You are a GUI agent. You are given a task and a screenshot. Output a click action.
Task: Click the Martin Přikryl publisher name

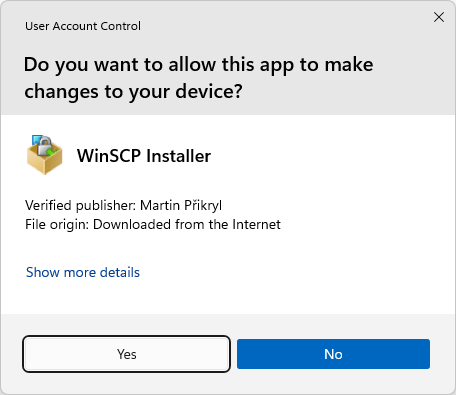[181, 205]
